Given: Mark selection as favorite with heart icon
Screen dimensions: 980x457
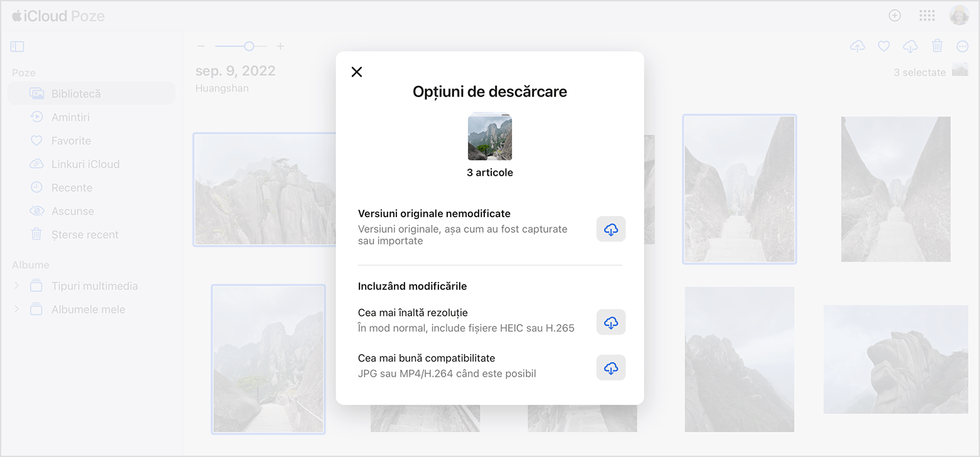Looking at the screenshot, I should [x=884, y=46].
